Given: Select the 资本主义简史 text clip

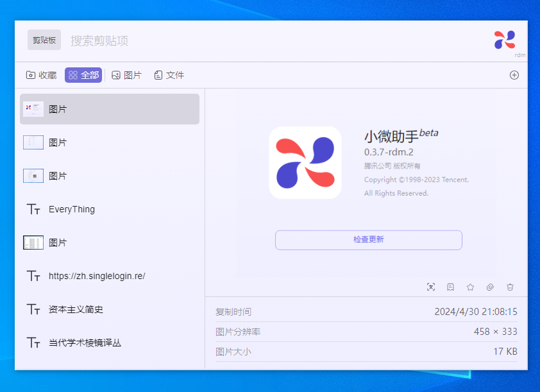Looking at the screenshot, I should coord(110,309).
